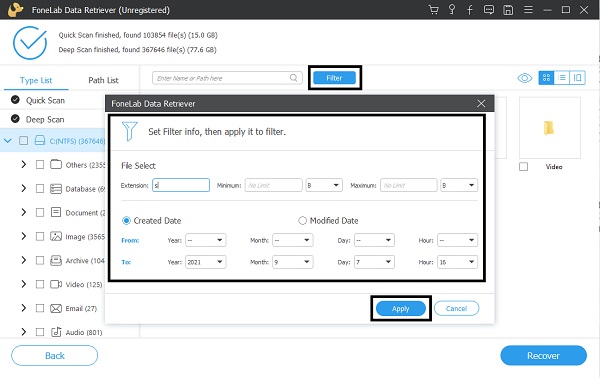This screenshot has width=600, height=378.
Task: Select the Created Date radio button
Action: [x=126, y=221]
